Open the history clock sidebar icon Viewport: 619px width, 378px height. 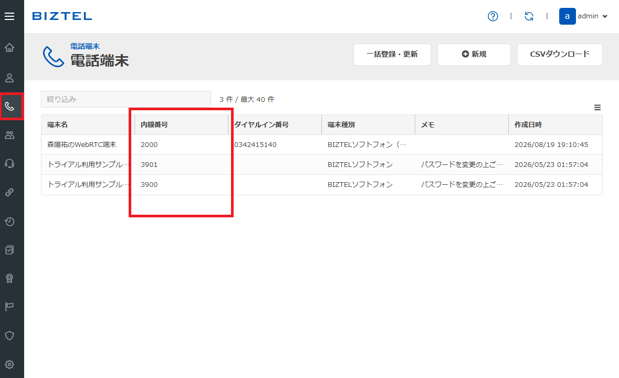pos(9,221)
